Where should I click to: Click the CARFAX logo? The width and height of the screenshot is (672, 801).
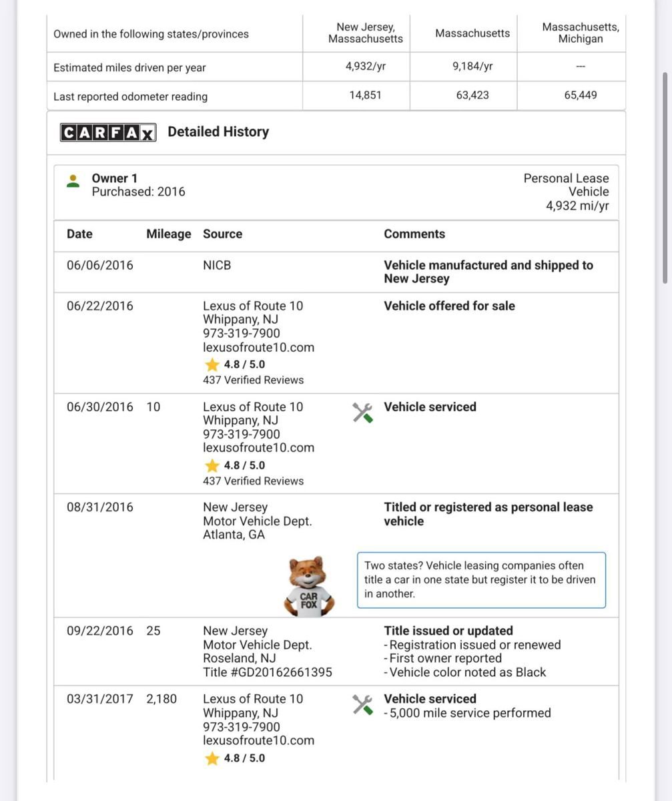(108, 132)
